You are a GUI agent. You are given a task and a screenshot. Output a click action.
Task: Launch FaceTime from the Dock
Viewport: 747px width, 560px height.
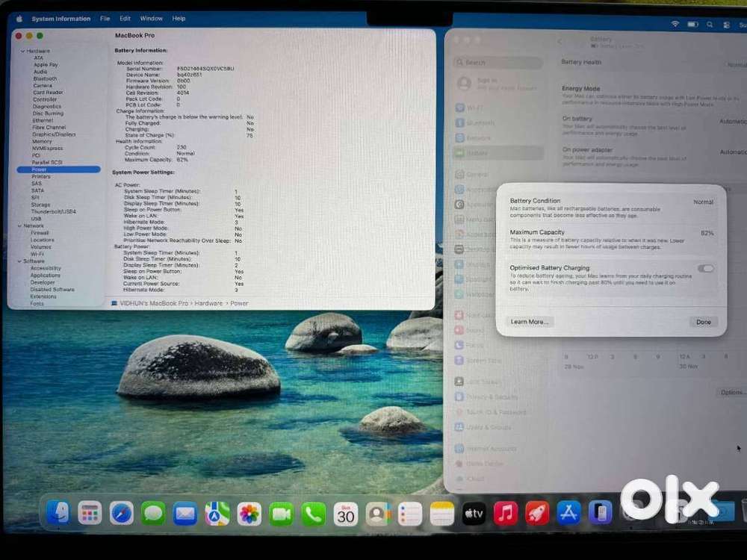point(281,514)
